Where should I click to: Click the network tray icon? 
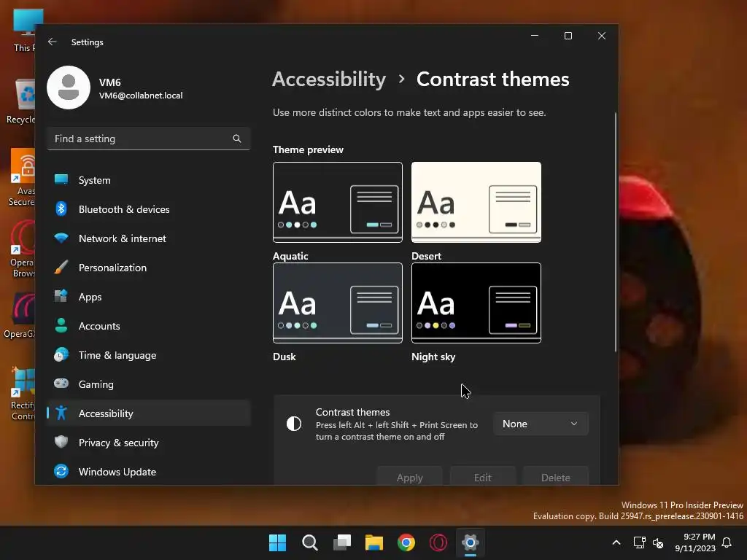(639, 542)
